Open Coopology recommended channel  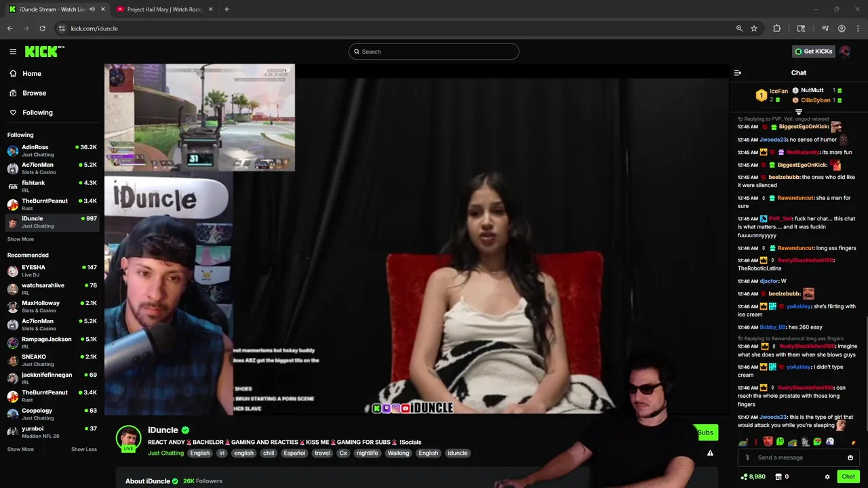[x=52, y=414]
